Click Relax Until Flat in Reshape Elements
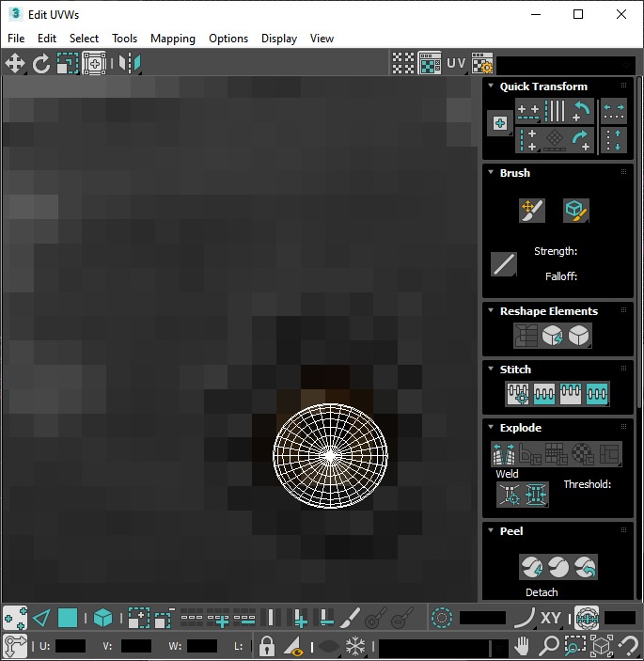The width and height of the screenshot is (644, 661). coord(553,336)
